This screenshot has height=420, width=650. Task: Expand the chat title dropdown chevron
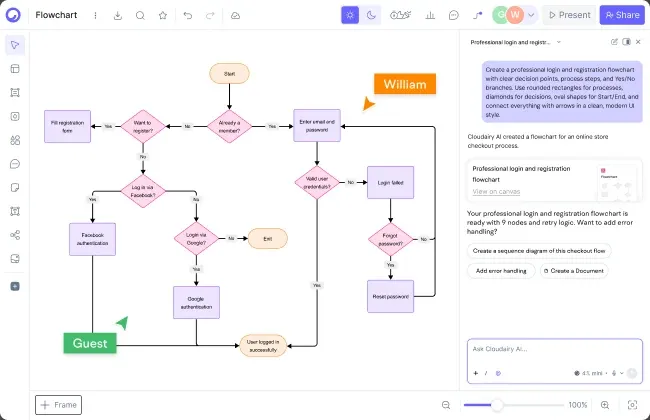pyautogui.click(x=558, y=42)
